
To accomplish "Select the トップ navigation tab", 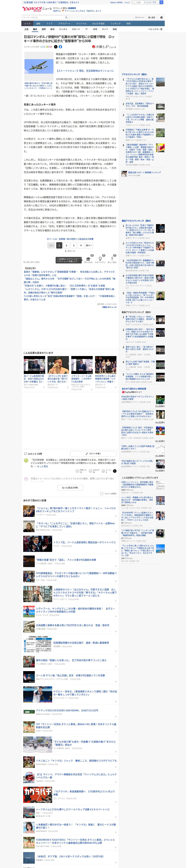I will coord(27,24).
